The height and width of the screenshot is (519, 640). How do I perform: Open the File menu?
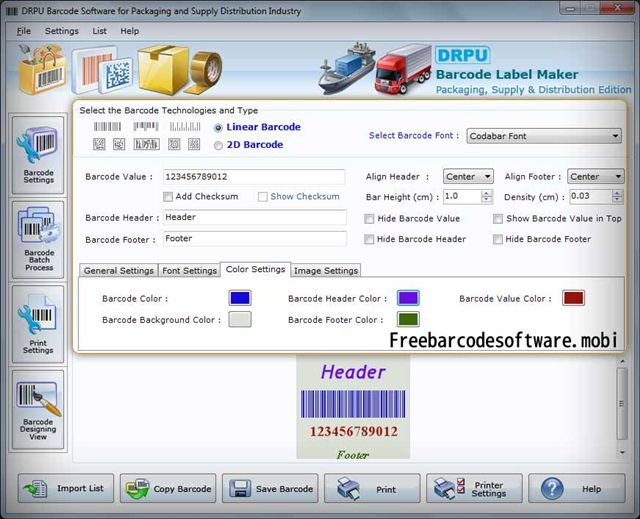click(24, 31)
